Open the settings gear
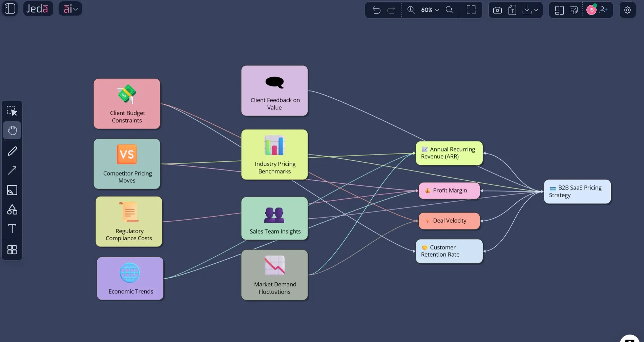 click(627, 9)
